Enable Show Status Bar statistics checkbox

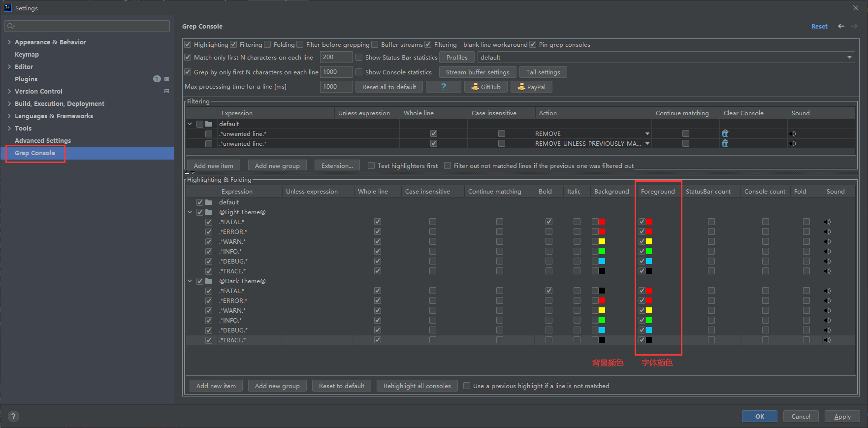click(x=359, y=57)
